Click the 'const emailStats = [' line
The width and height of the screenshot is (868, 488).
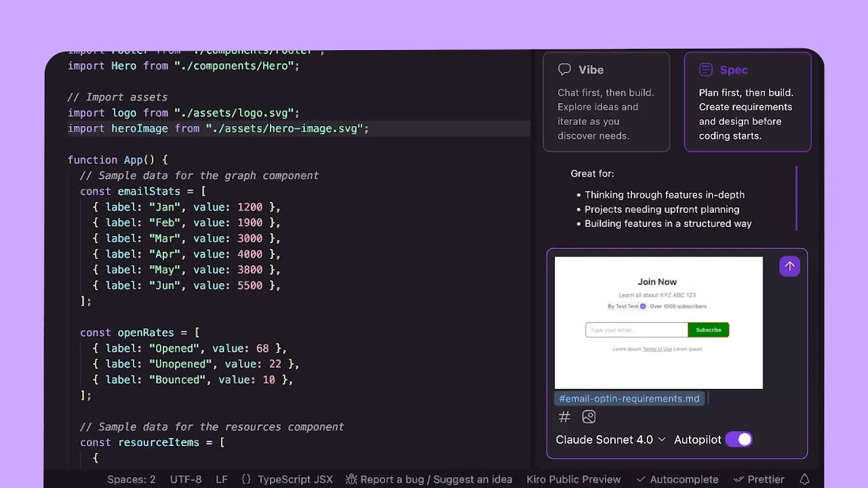143,191
